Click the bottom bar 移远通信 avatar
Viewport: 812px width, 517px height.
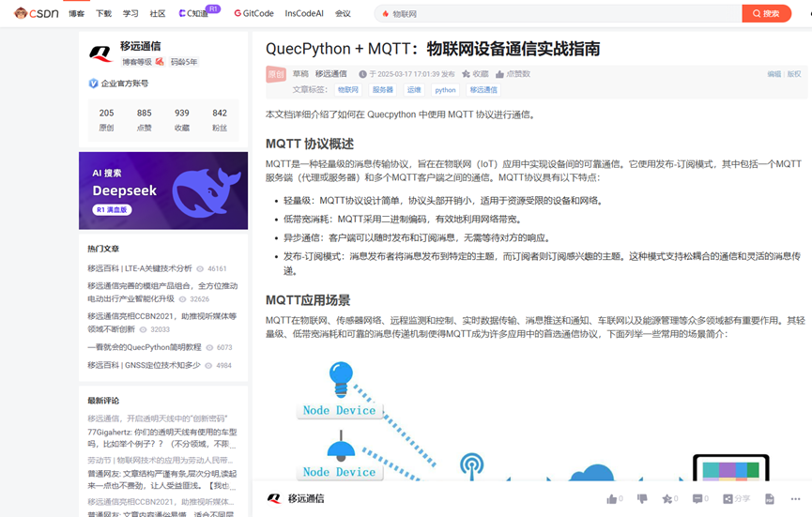point(274,499)
